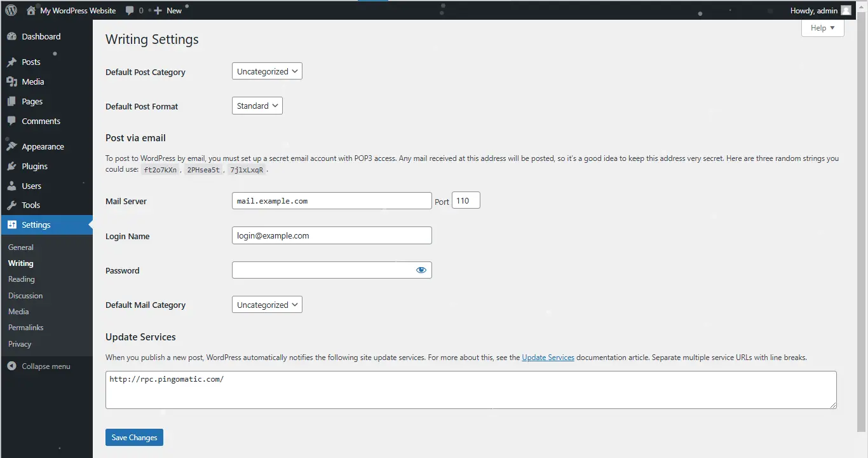Click the Dashboard gauge icon

point(11,36)
